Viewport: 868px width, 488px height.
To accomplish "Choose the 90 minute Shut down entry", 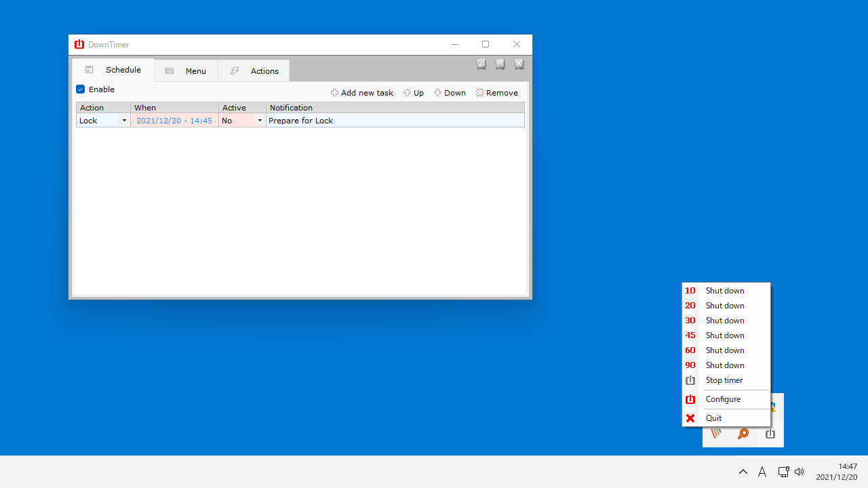I will coord(726,365).
